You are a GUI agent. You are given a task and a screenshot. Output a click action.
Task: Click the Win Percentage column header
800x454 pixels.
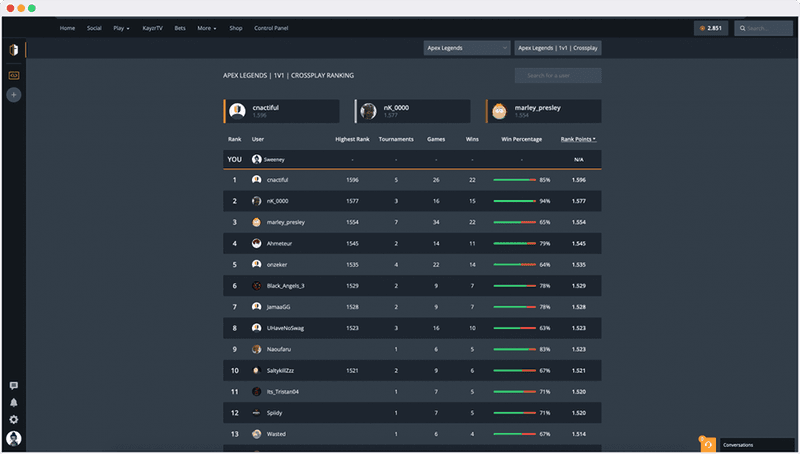pos(521,139)
